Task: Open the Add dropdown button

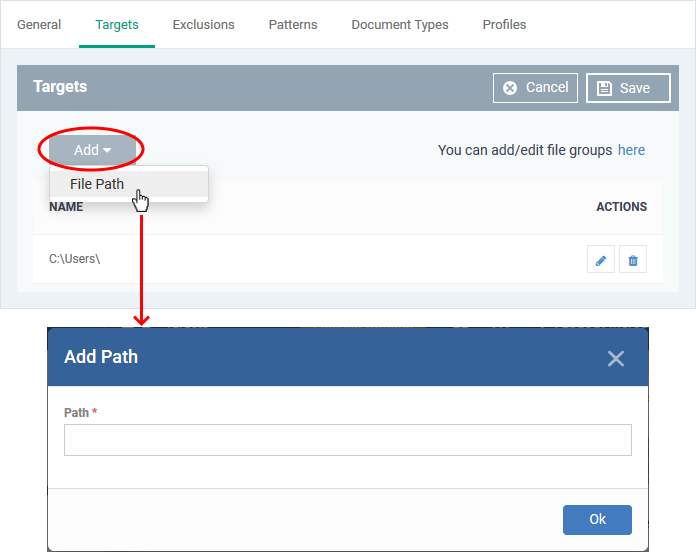Action: pyautogui.click(x=92, y=150)
